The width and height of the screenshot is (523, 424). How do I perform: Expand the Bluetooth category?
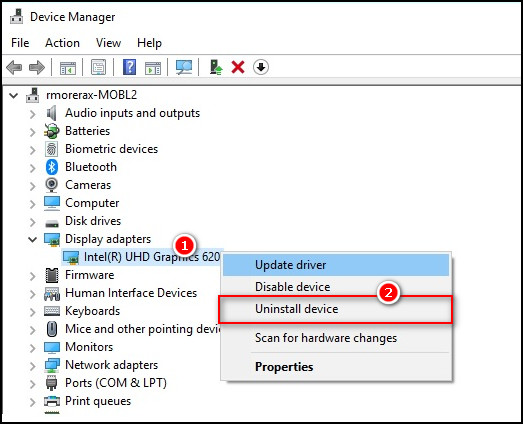pos(32,167)
